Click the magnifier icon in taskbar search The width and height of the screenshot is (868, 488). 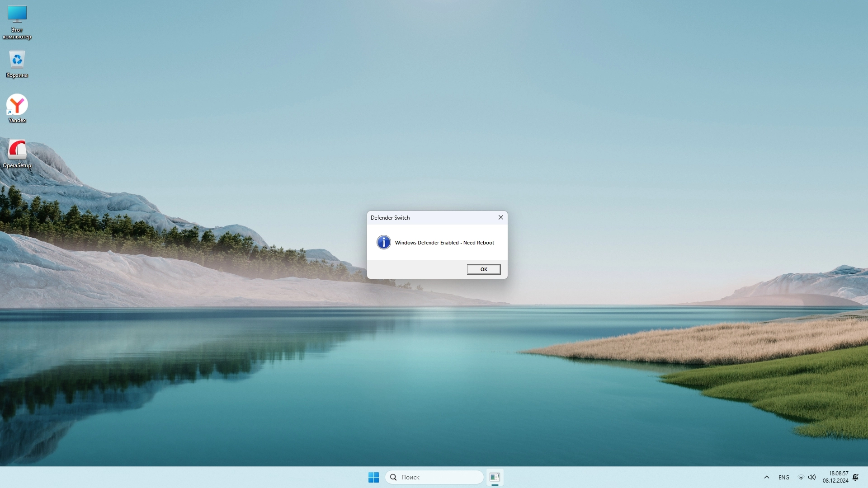[x=393, y=477]
